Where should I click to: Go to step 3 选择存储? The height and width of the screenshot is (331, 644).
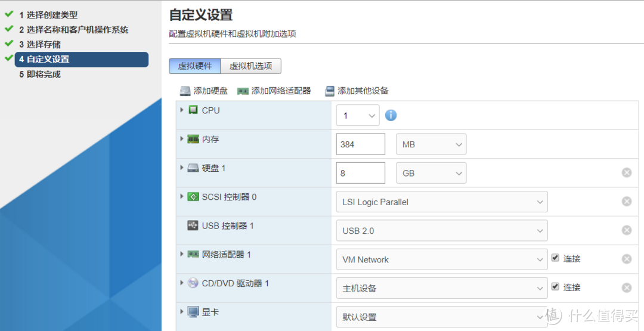tap(40, 44)
